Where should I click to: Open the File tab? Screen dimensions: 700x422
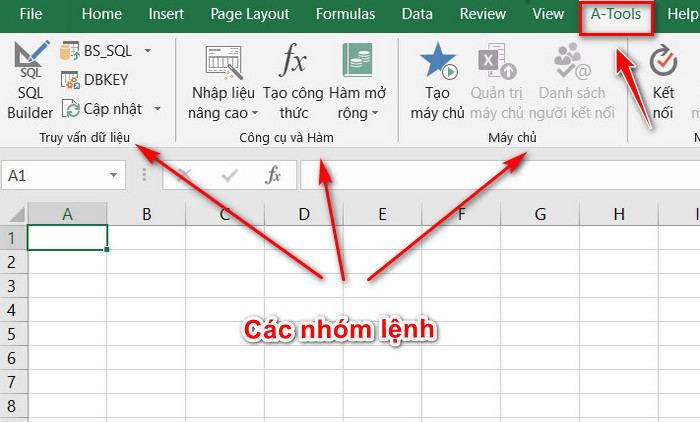click(31, 14)
